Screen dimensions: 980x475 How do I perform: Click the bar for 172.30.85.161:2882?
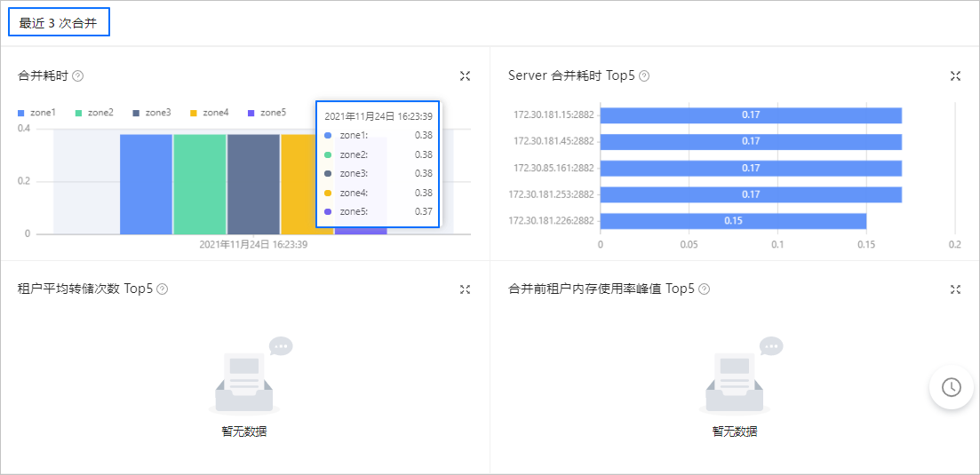tap(751, 169)
